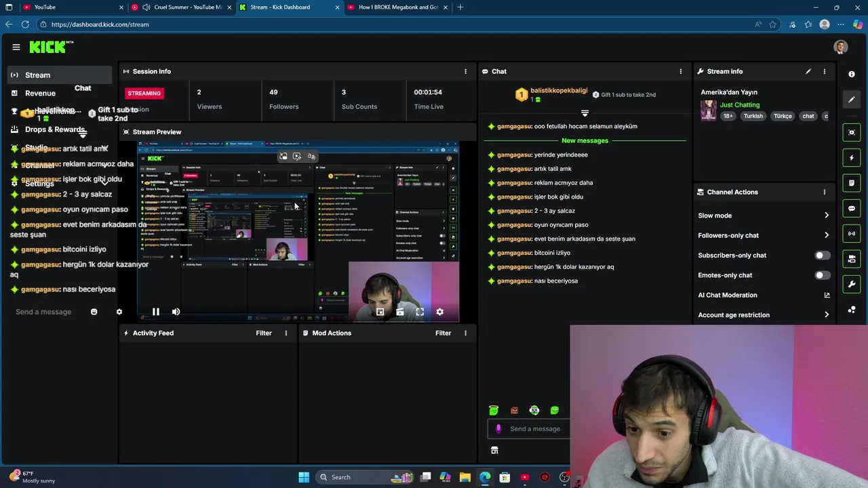
Task: Expand Followers-only chat options
Action: 827,235
